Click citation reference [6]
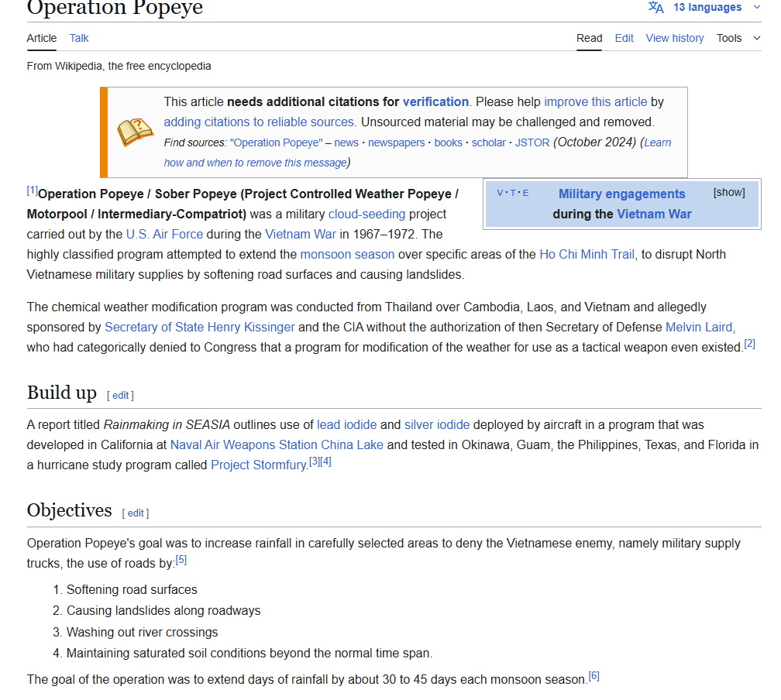The height and width of the screenshot is (700, 781). 593,676
